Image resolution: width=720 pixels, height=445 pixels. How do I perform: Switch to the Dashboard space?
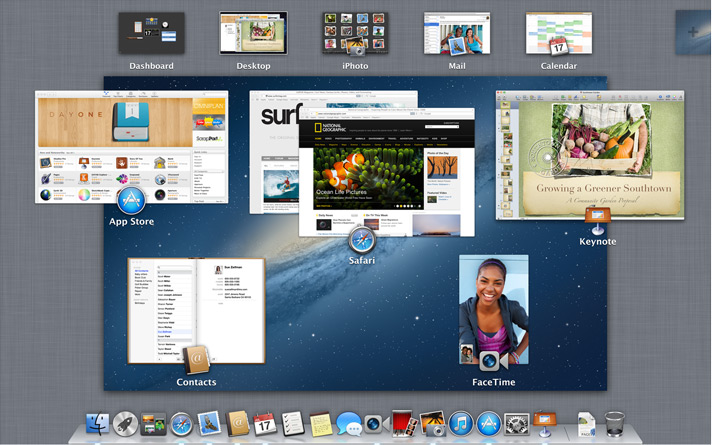151,34
